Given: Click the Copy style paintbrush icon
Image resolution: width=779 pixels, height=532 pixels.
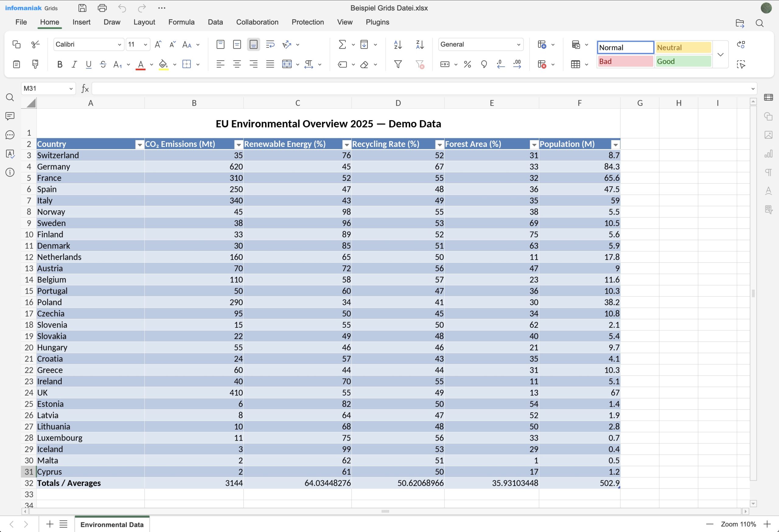Looking at the screenshot, I should (x=35, y=64).
